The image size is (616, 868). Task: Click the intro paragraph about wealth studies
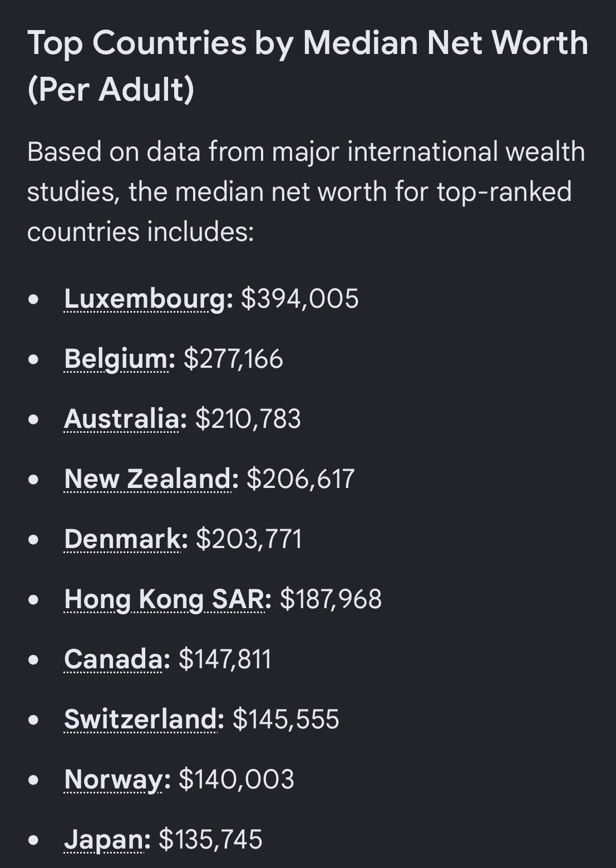tap(306, 191)
